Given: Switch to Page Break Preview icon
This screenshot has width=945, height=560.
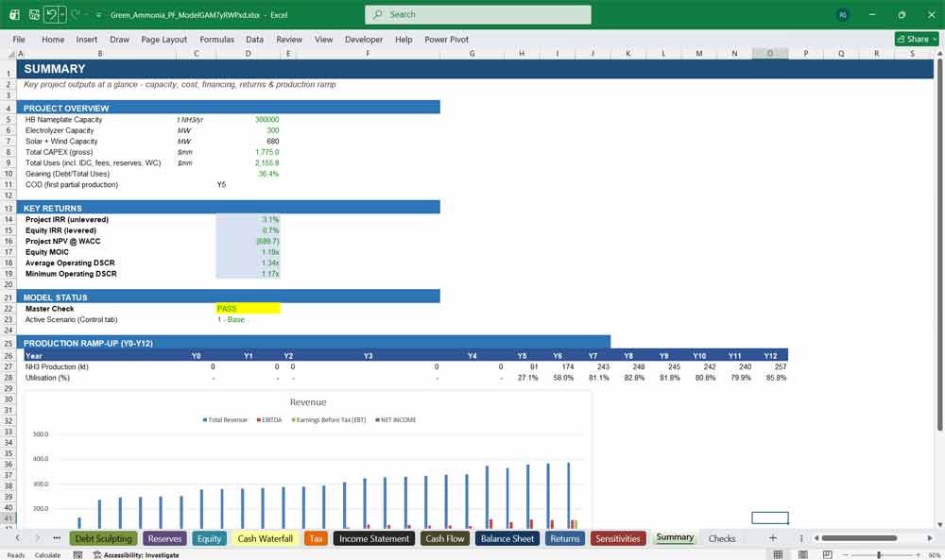Looking at the screenshot, I should 828,554.
